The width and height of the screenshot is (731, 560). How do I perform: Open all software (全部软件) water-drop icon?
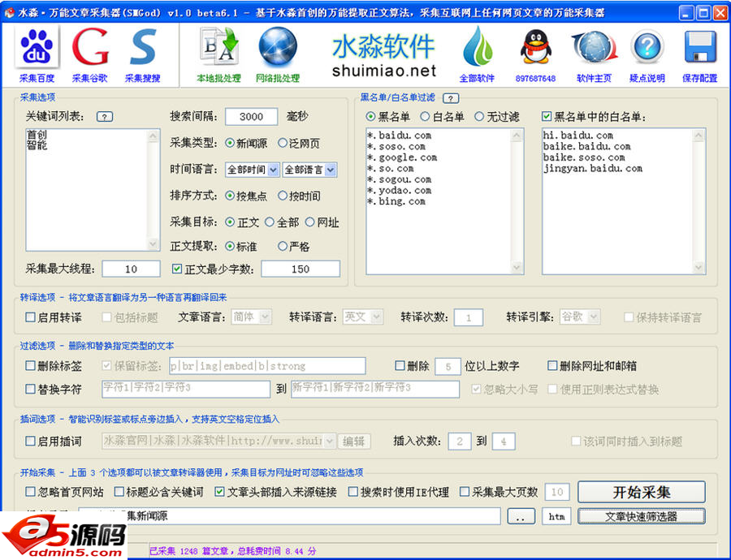click(477, 54)
